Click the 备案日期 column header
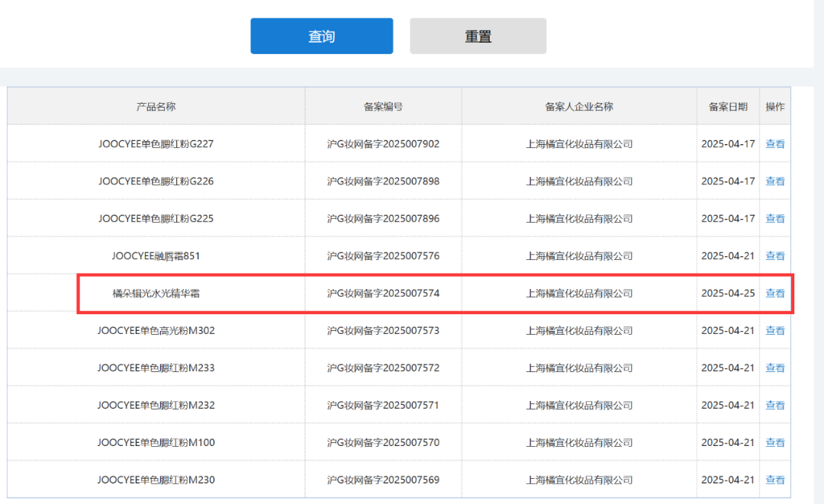Image resolution: width=824 pixels, height=504 pixels. coord(728,107)
